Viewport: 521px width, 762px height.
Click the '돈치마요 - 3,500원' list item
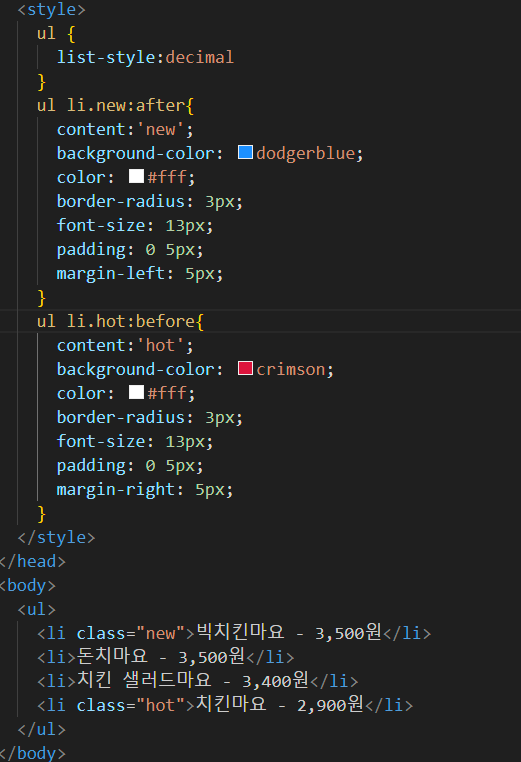(x=166, y=657)
